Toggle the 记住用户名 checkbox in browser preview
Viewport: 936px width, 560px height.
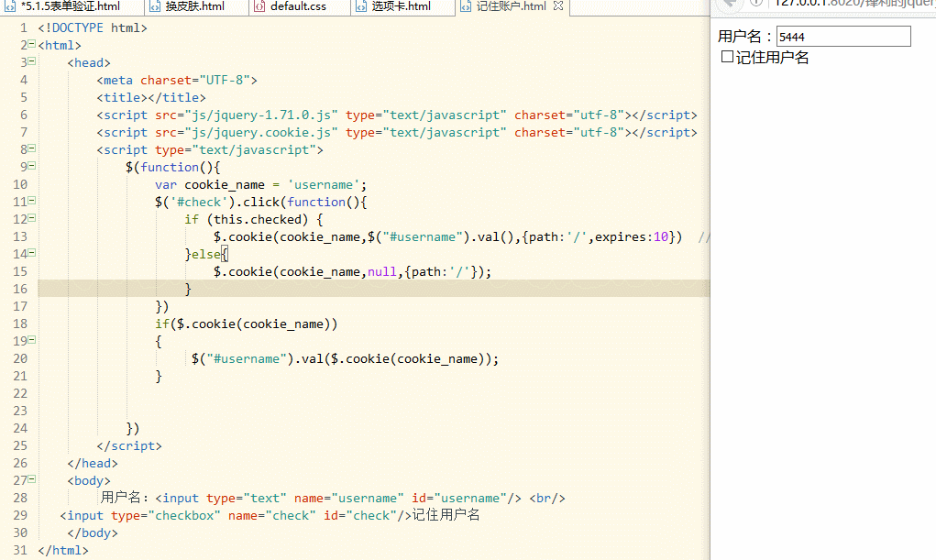point(727,57)
